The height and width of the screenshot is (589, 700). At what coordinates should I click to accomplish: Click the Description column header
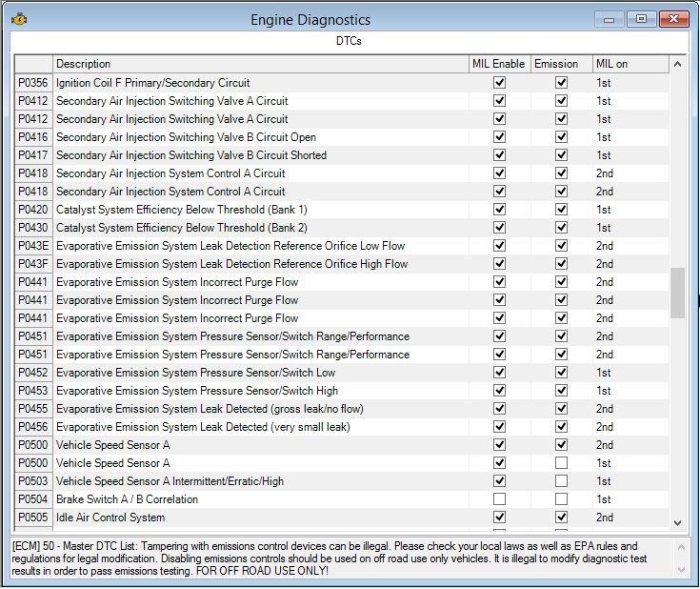pyautogui.click(x=261, y=64)
